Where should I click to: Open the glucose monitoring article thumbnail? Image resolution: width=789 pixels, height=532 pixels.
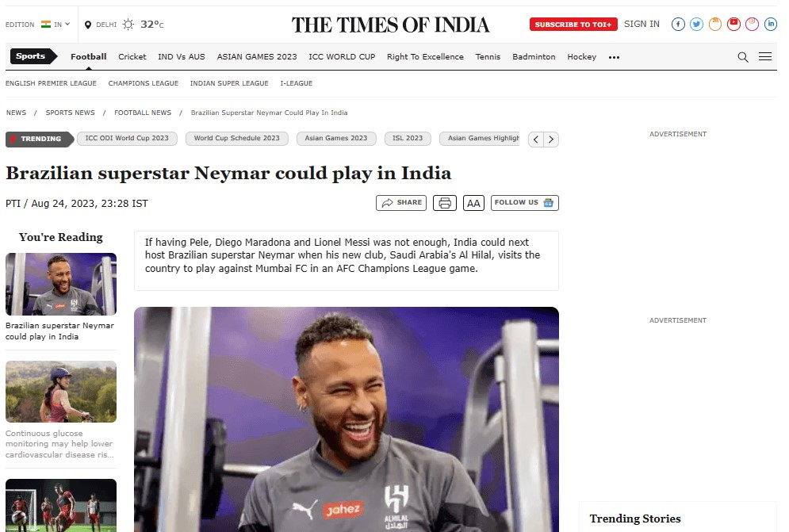click(x=61, y=392)
